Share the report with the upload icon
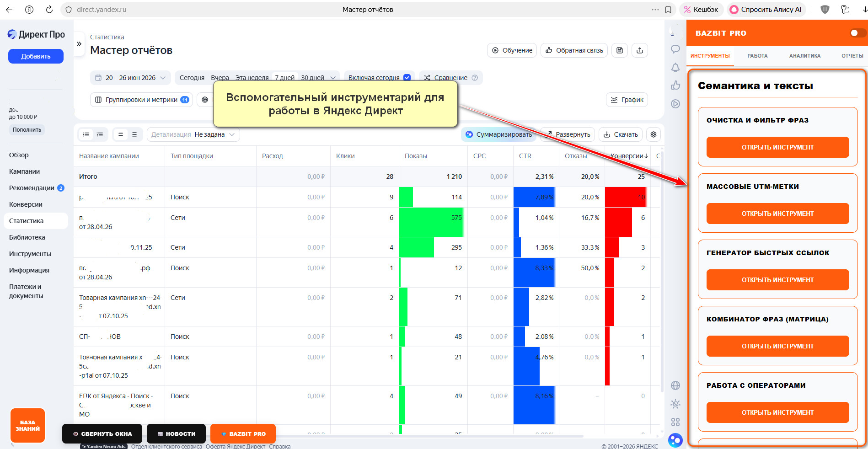Viewport: 868px width, 449px height. 640,50
